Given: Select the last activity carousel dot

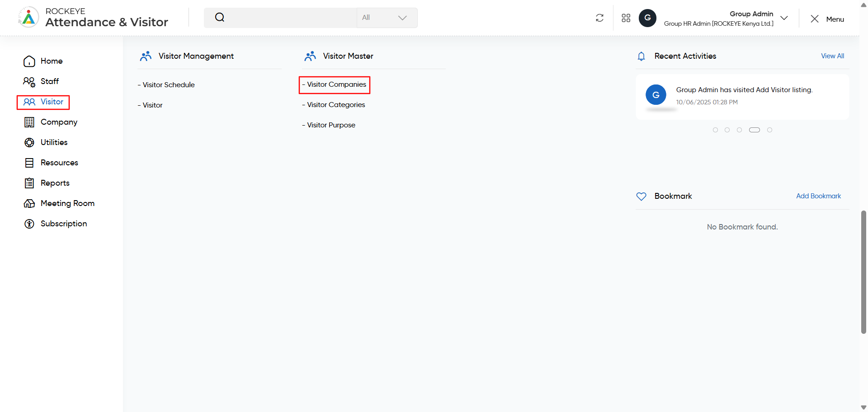Looking at the screenshot, I should point(769,130).
